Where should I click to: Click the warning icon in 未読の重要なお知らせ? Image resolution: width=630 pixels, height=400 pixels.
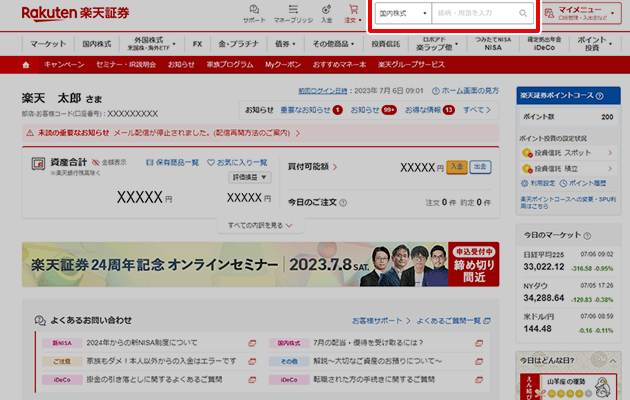(x=30, y=133)
